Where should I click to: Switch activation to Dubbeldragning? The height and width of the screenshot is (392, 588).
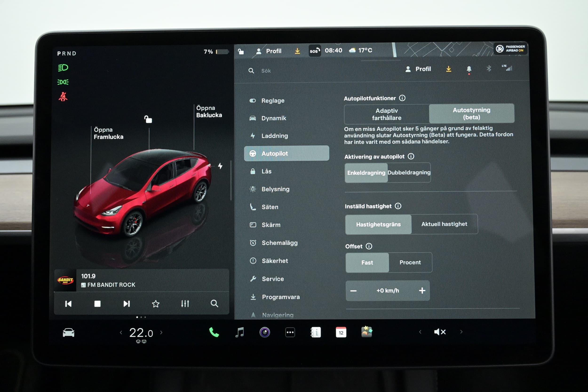click(409, 173)
